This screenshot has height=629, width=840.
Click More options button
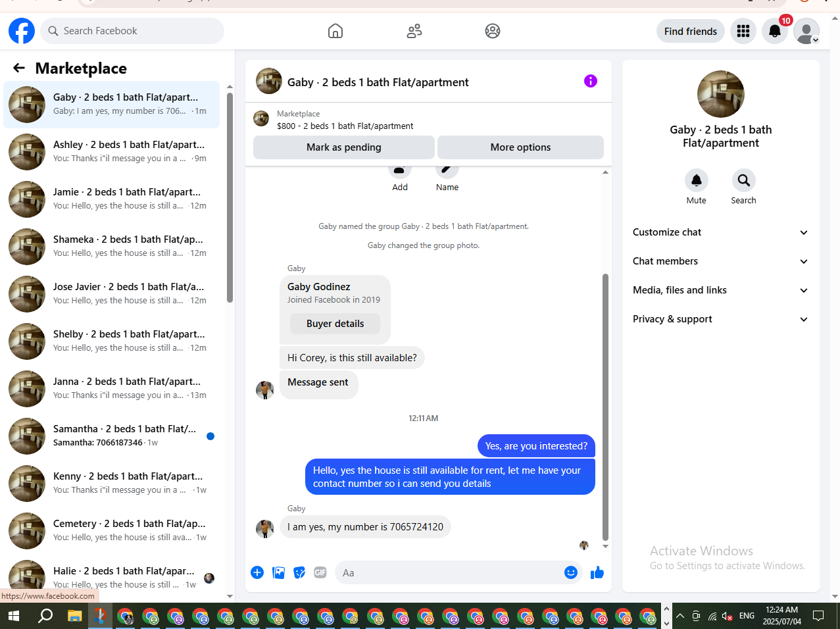point(520,147)
